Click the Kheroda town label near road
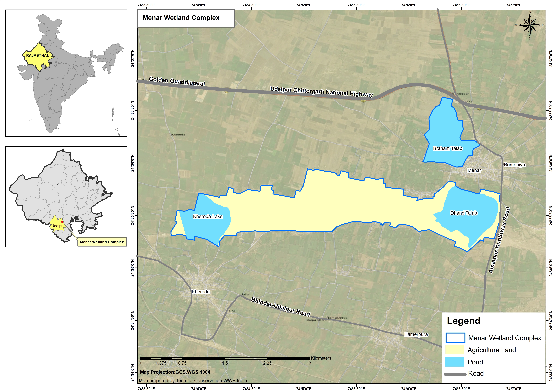Viewport: 555px width, 392px height. tap(201, 292)
